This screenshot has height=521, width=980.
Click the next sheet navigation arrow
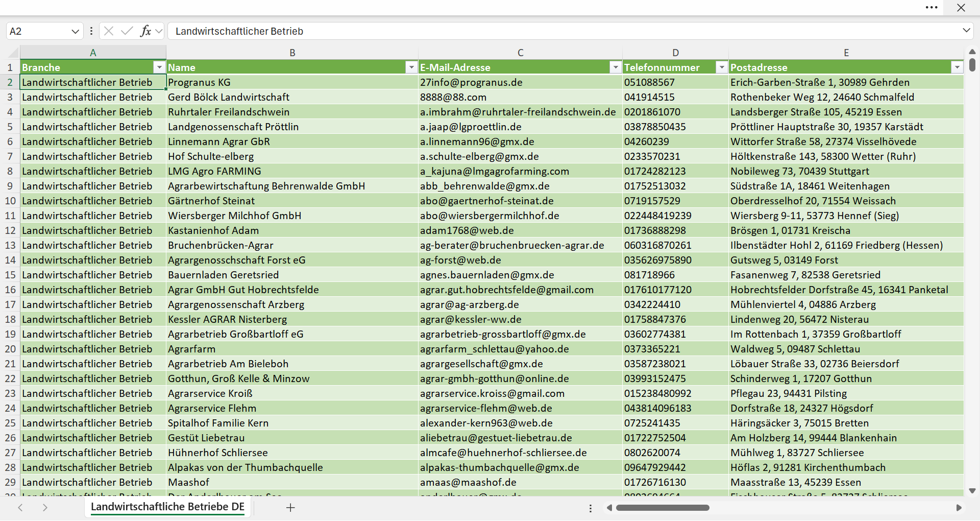point(45,508)
